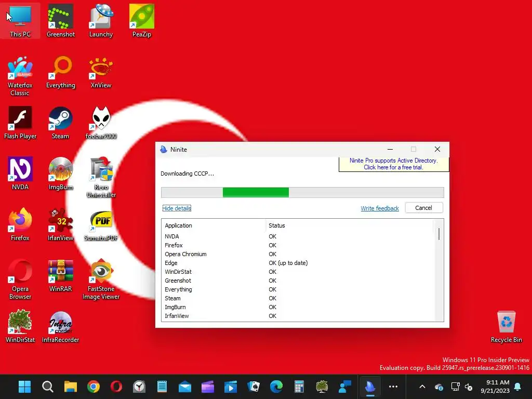Open the Launchy desktop shortcut
The height and width of the screenshot is (399, 532).
pos(101,21)
